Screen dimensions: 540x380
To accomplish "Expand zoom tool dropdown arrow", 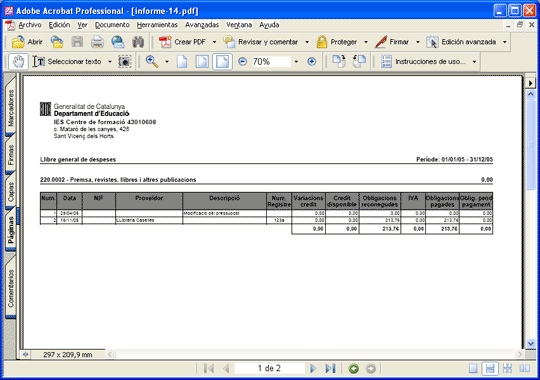I will click(x=167, y=62).
